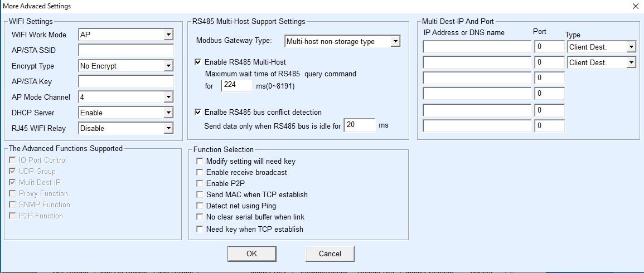Open the RJ45 WIFI Relay dropdown
This screenshot has height=273, width=644.
125,128
